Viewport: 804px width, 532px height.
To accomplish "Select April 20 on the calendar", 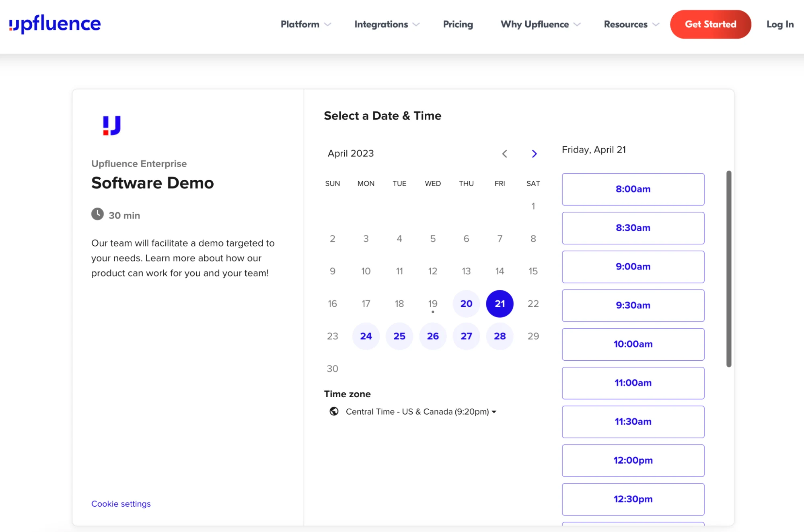I will point(466,304).
